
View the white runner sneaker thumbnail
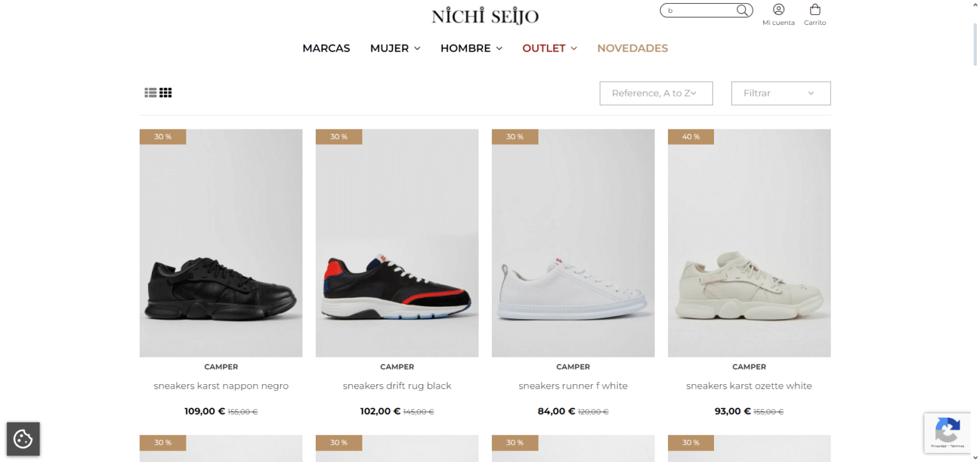click(573, 242)
